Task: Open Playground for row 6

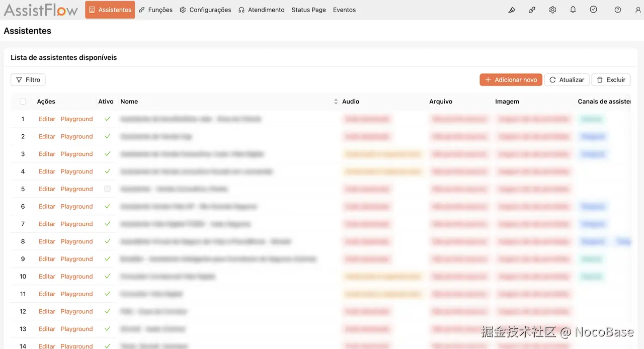Action: pyautogui.click(x=76, y=206)
